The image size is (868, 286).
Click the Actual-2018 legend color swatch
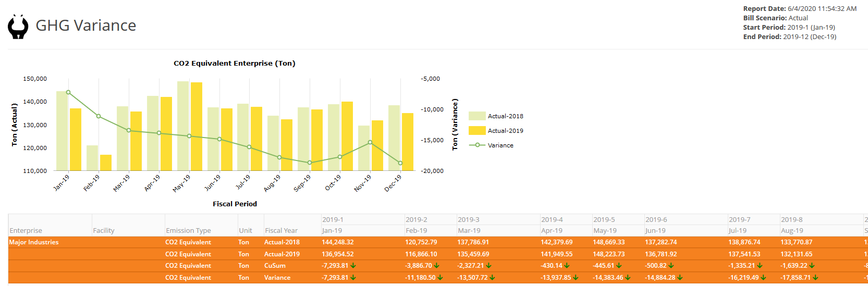[x=477, y=116]
